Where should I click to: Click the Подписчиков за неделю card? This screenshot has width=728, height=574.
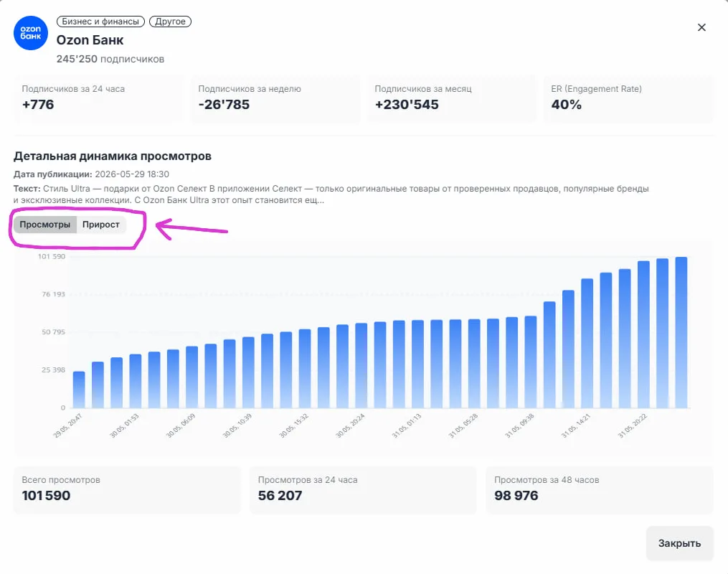275,99
